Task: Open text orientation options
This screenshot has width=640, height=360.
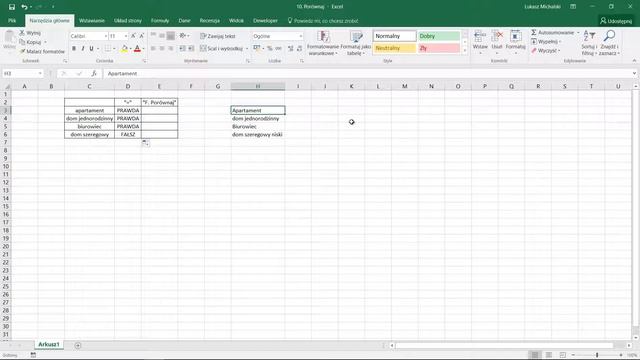Action: [184, 36]
